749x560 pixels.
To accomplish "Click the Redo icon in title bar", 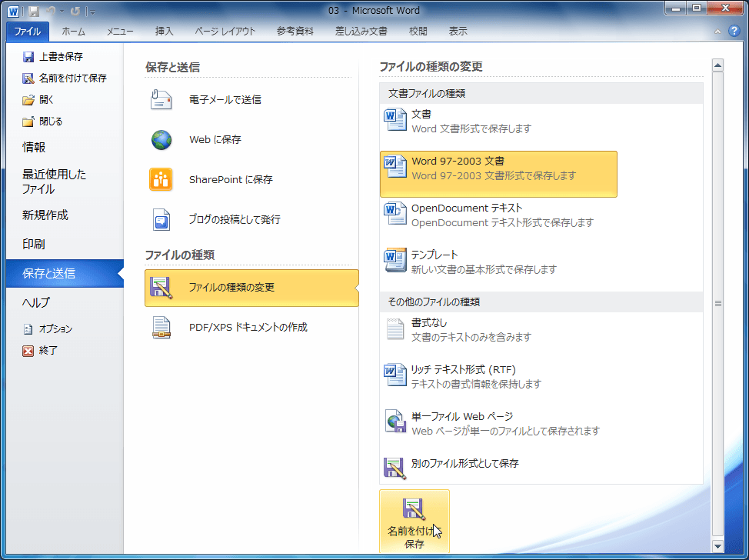I will click(x=75, y=11).
